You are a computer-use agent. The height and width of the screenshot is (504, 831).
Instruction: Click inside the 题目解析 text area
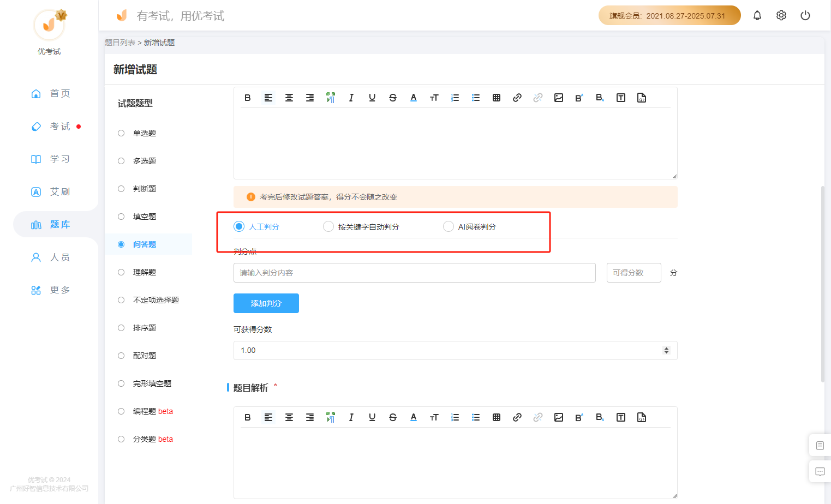[456, 463]
